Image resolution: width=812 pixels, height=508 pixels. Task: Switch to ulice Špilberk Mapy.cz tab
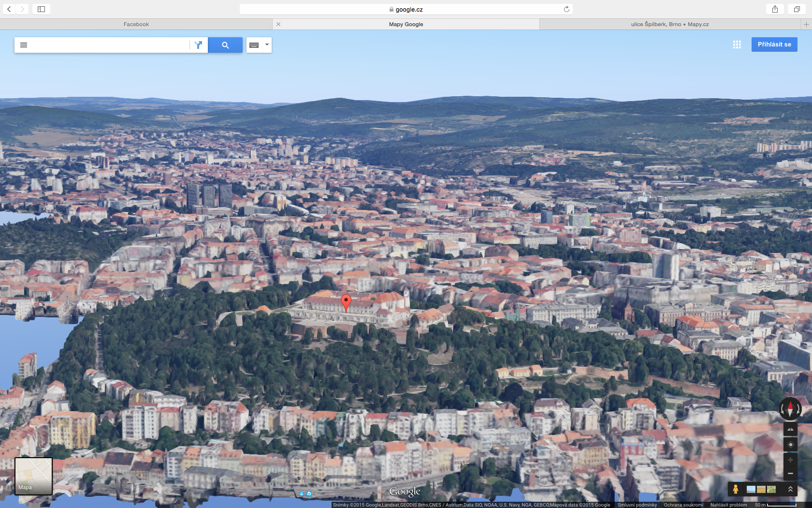pyautogui.click(x=670, y=24)
